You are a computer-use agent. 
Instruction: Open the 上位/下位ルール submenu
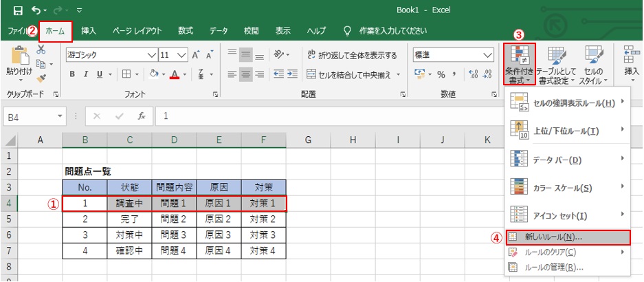point(567,130)
